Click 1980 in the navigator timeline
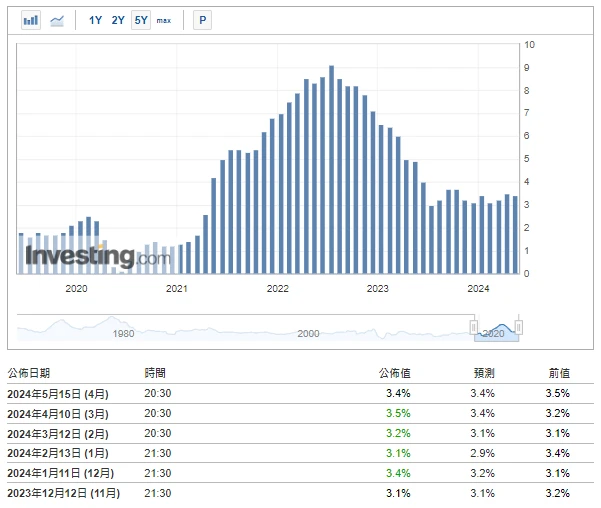 click(123, 333)
